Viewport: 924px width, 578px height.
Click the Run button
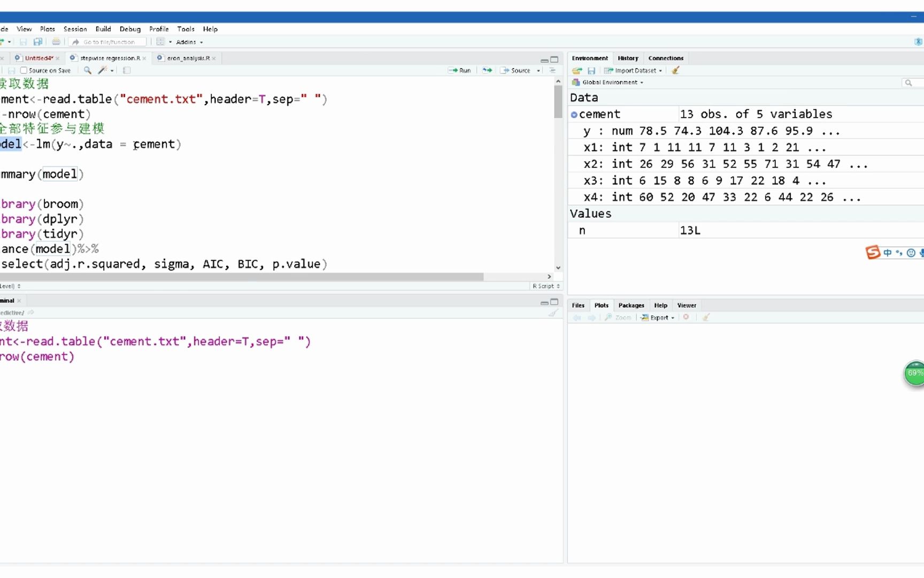coord(460,70)
